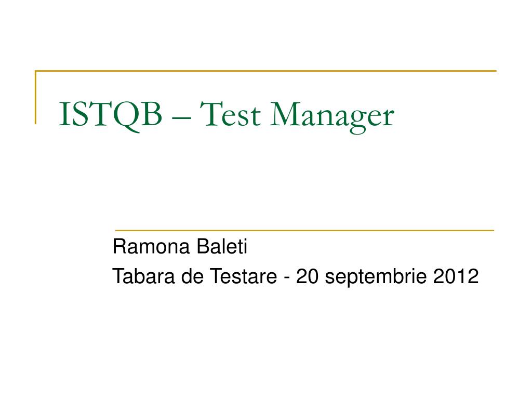Click the month septembrie
The image size is (532, 399).
click(376, 277)
